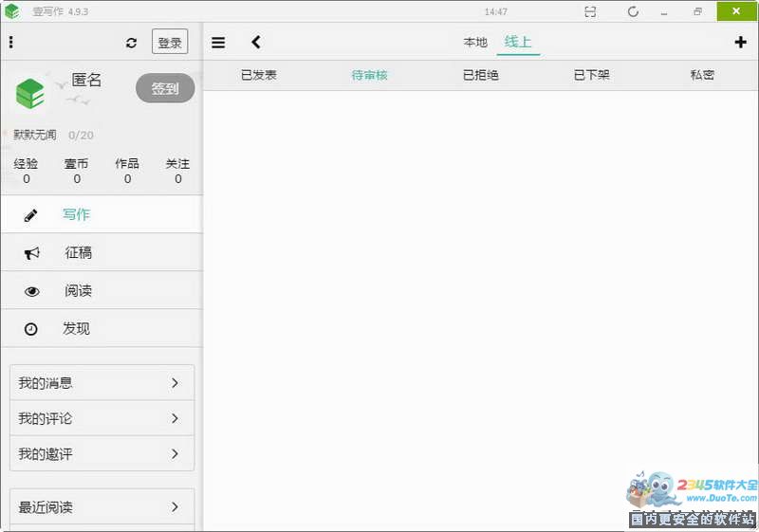Click the green book avatar icon
Viewport: 759px width, 532px height.
pos(30,93)
